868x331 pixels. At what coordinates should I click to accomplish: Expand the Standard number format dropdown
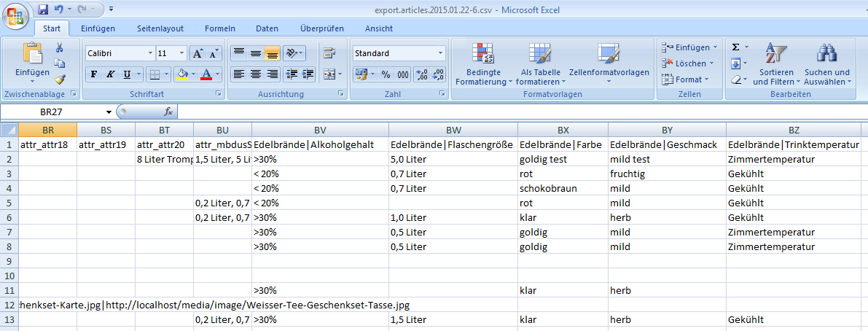(440, 53)
